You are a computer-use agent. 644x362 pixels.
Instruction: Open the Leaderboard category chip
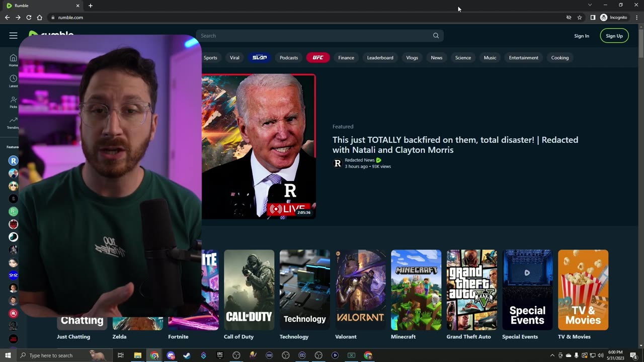[380, 58]
